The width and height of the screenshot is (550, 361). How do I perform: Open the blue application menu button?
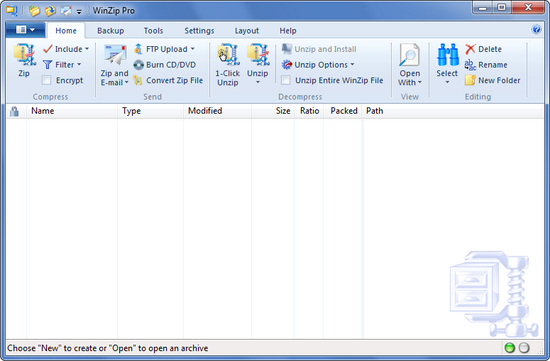pos(25,30)
